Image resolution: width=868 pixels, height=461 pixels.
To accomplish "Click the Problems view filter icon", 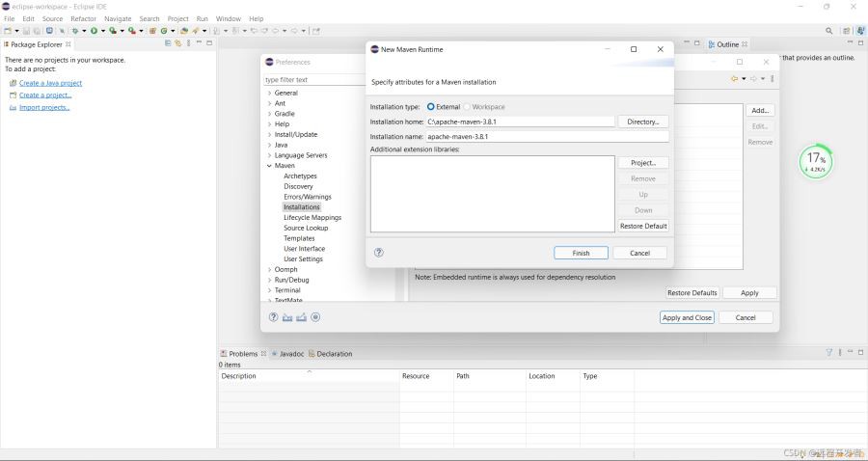I will [828, 352].
